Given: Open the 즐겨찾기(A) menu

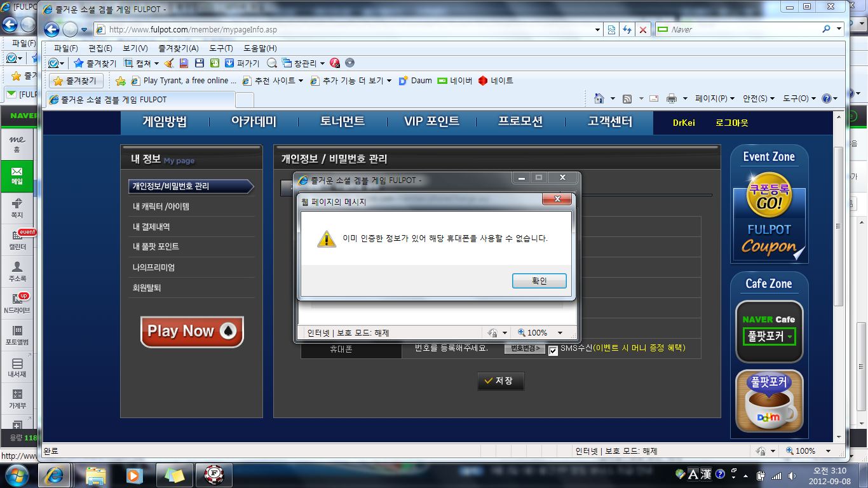Looking at the screenshot, I should coord(179,48).
